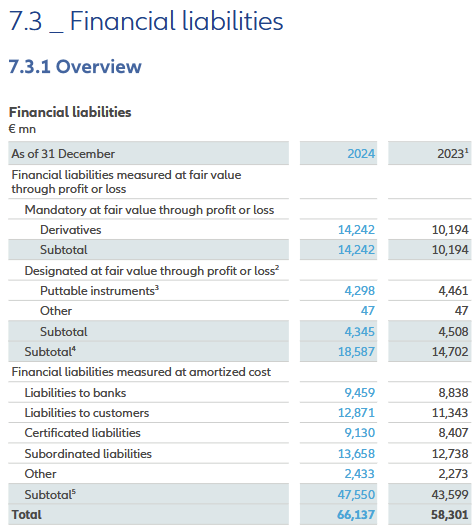Select the subtotal value 14,702

450,352
